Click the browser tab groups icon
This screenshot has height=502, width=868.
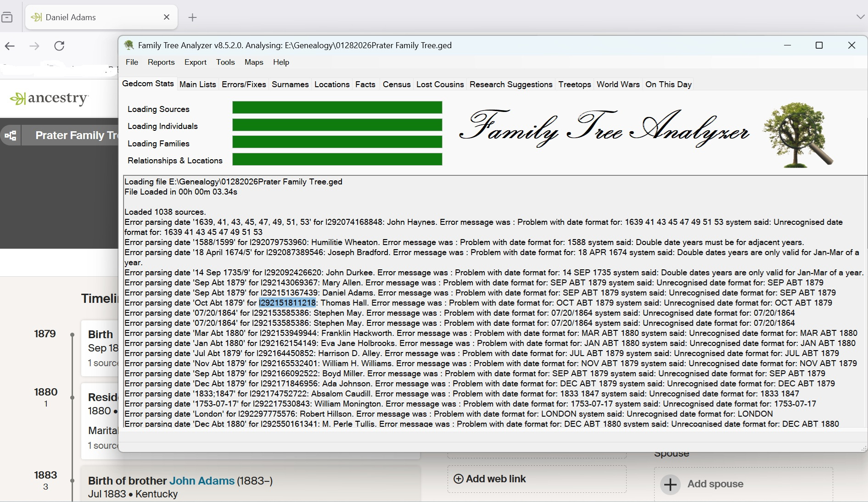[7, 17]
